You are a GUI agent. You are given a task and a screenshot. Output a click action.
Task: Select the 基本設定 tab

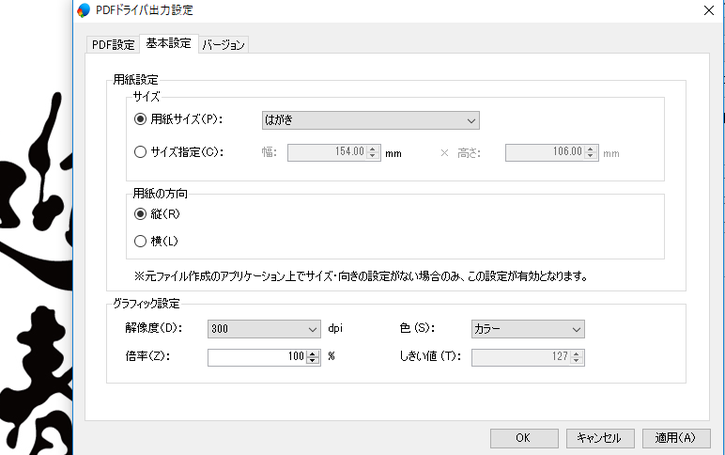(169, 43)
